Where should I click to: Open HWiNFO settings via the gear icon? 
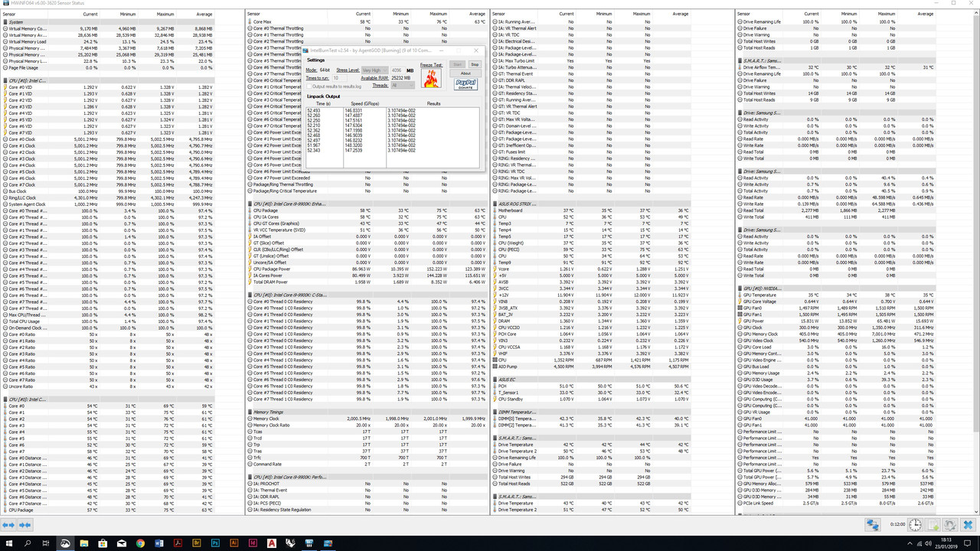949,525
